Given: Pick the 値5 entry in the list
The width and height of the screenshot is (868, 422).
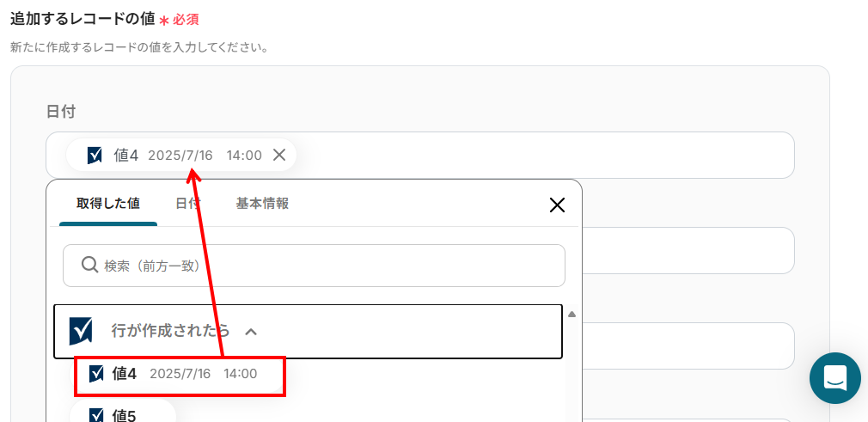Looking at the screenshot, I should click(124, 416).
